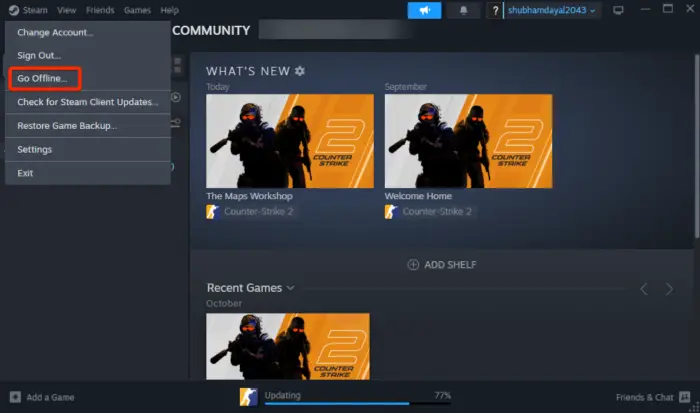Click Go Offline menu entry

[x=88, y=79]
